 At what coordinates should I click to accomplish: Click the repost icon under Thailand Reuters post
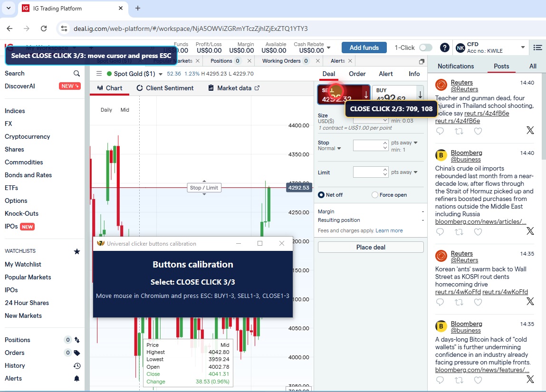point(459,131)
